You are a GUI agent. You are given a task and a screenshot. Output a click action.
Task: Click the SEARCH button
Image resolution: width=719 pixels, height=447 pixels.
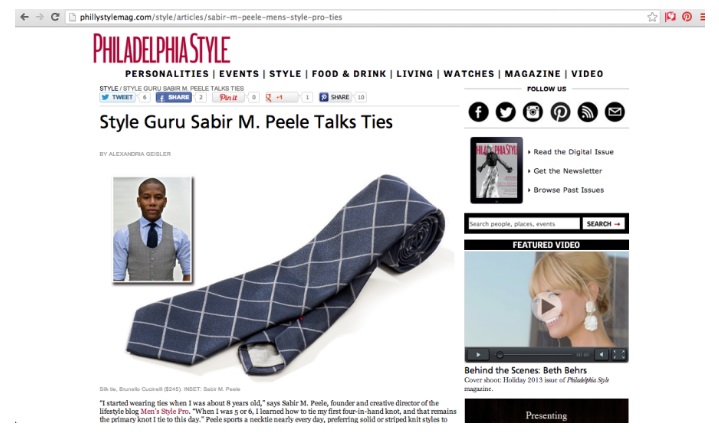[x=603, y=224]
